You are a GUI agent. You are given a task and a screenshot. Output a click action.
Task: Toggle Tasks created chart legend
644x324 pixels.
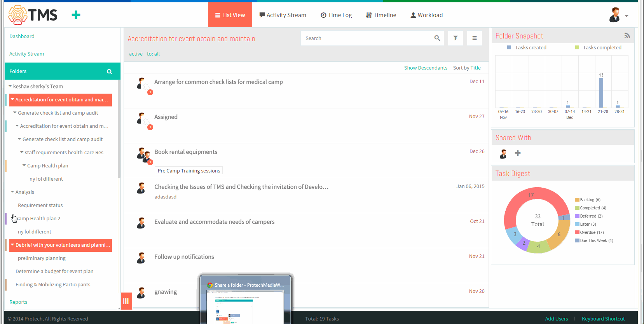pyautogui.click(x=527, y=47)
